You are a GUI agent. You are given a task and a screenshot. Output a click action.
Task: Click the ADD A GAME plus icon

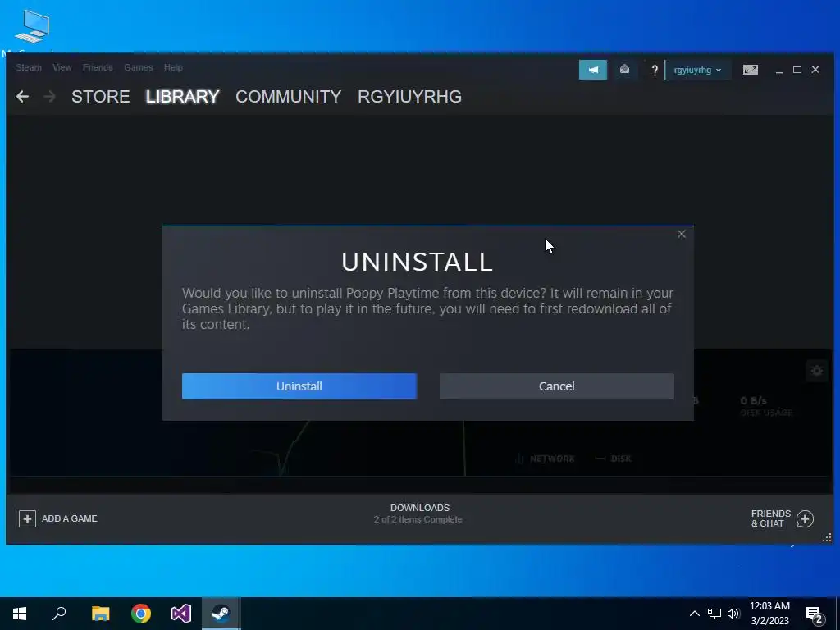[x=27, y=518]
